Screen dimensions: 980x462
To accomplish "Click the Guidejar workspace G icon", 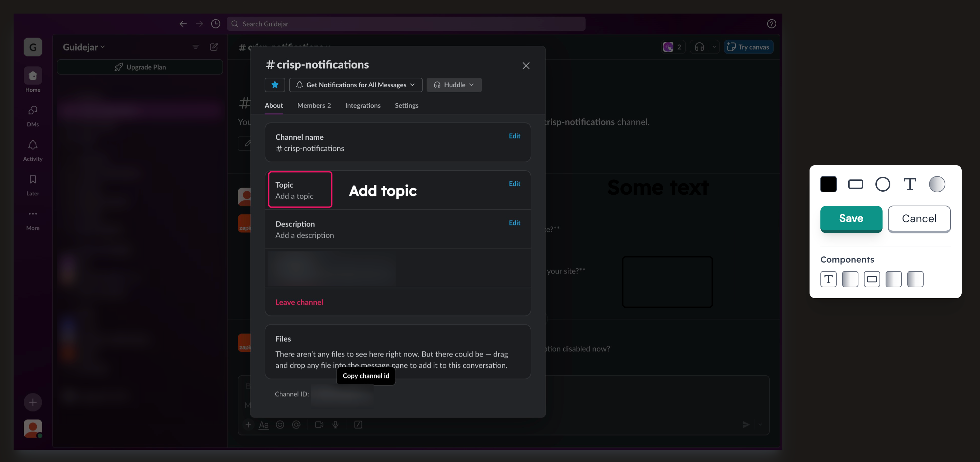I will 33,47.
